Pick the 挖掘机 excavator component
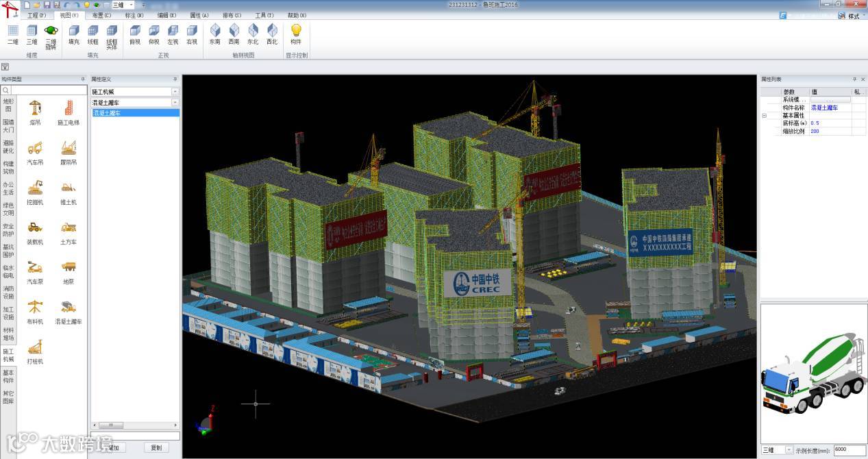Image resolution: width=868 pixels, height=459 pixels. pyautogui.click(x=35, y=193)
